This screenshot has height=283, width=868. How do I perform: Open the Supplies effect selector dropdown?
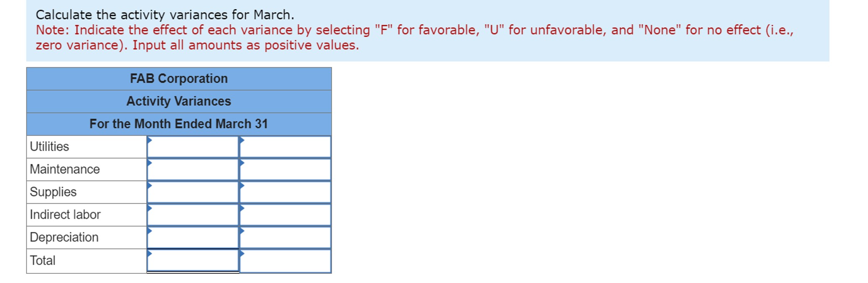click(x=285, y=192)
